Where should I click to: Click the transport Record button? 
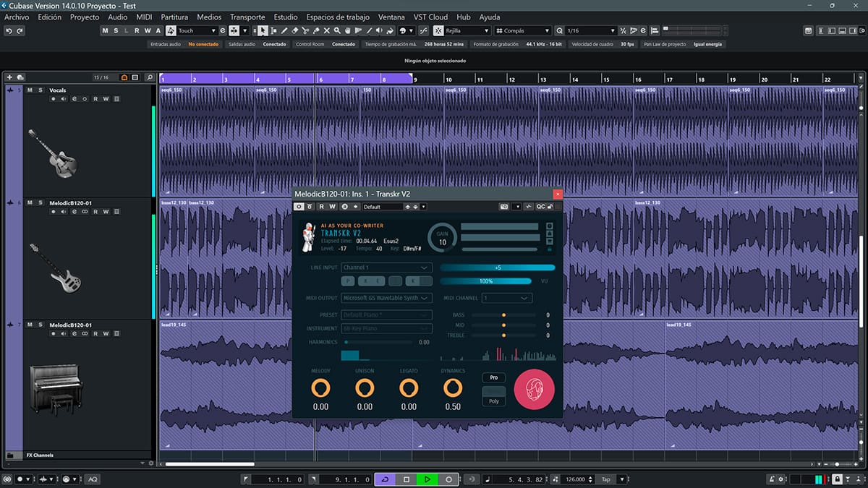tap(448, 479)
